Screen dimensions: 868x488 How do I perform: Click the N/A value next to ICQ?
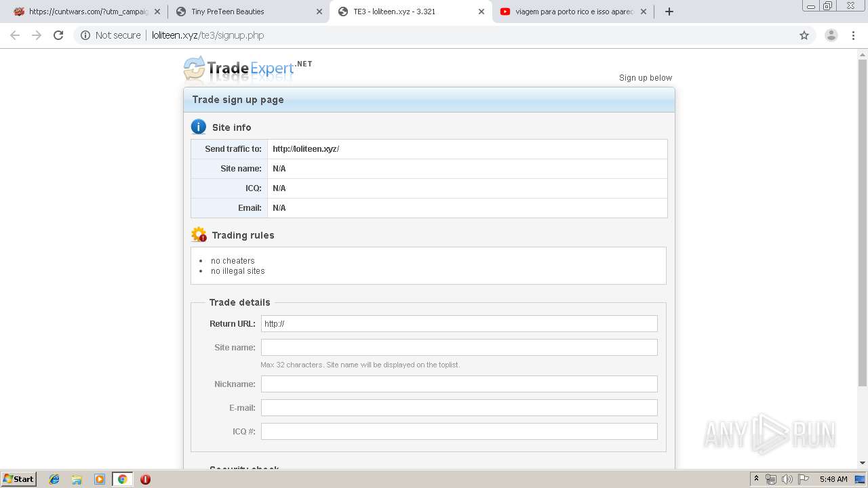tap(279, 188)
